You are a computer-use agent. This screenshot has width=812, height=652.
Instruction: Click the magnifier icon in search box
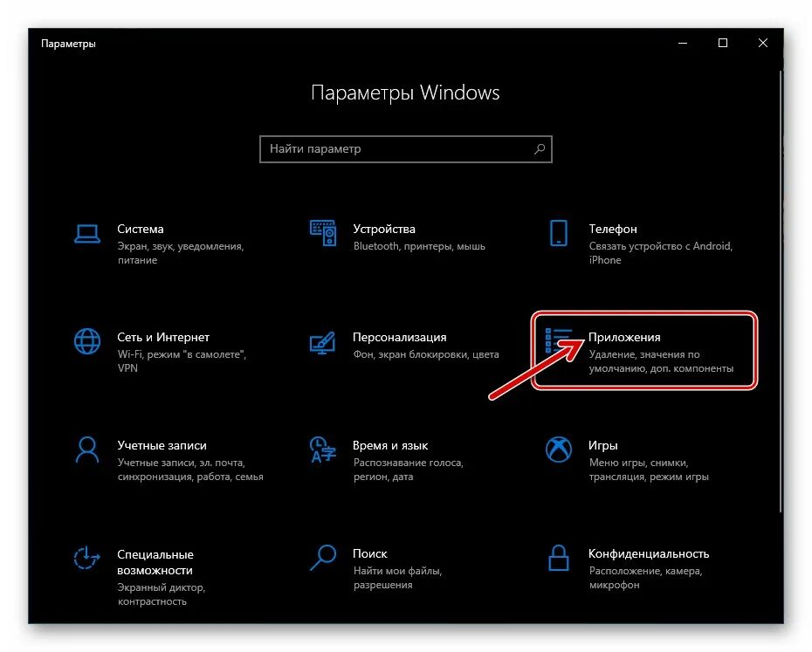click(x=539, y=149)
